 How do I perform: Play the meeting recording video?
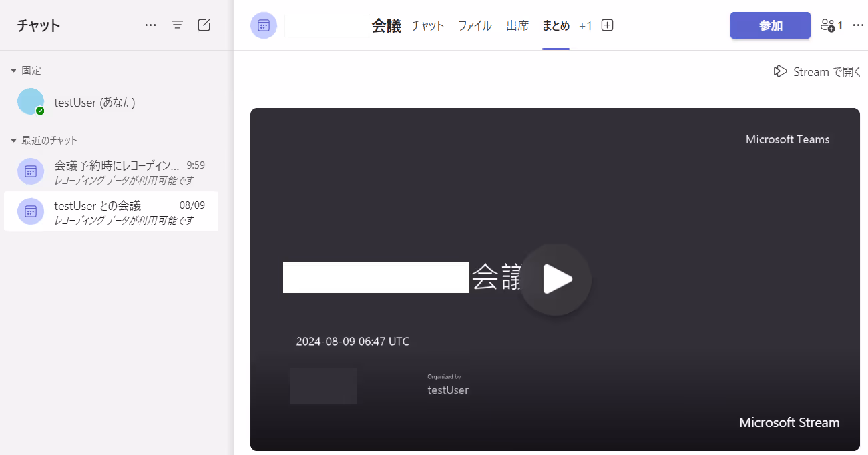(556, 279)
